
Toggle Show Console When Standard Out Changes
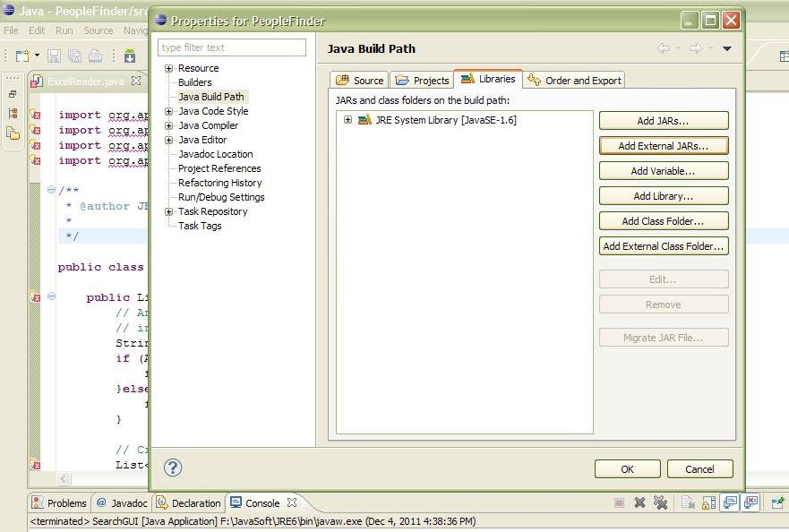(730, 502)
